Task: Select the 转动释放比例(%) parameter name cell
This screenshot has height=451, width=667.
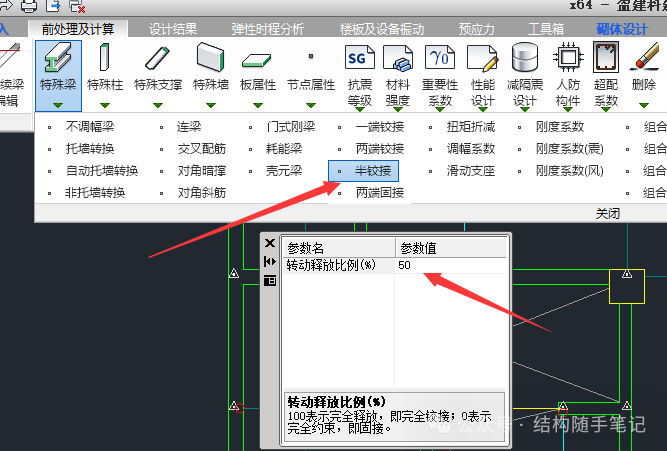Action: click(339, 265)
